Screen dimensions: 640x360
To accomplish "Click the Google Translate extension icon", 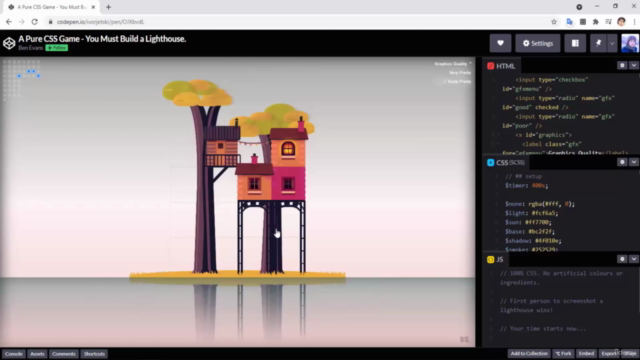I will point(570,22).
